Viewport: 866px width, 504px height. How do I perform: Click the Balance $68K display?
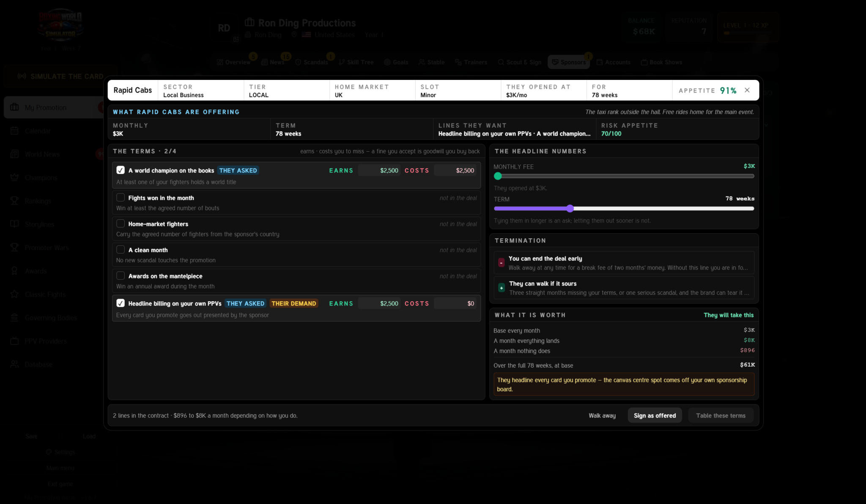pyautogui.click(x=642, y=27)
